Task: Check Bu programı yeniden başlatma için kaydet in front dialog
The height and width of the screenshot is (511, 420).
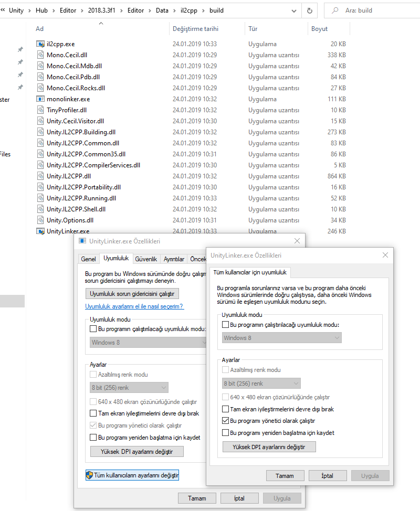Action: click(225, 433)
